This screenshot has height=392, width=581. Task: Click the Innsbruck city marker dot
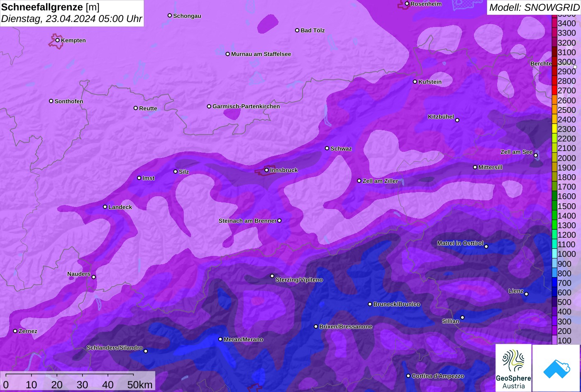coord(266,170)
